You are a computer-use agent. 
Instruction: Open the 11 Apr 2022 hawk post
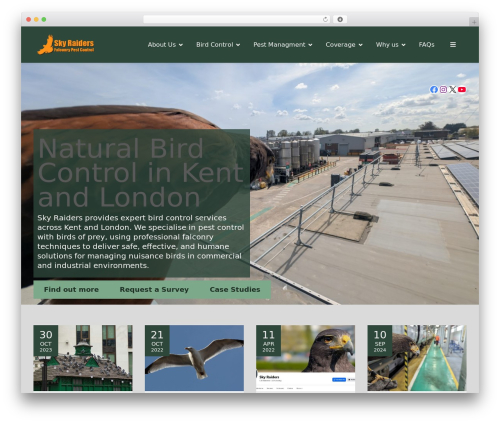coord(305,358)
